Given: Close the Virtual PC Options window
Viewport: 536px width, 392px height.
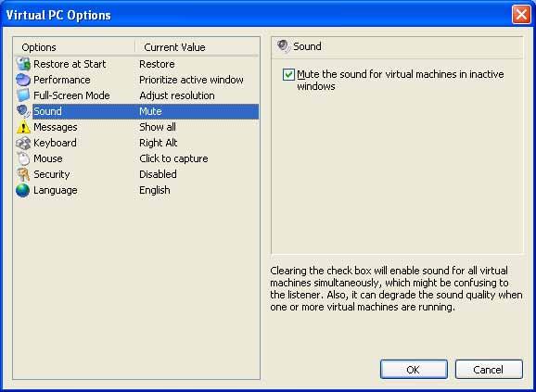Looking at the screenshot, I should [521, 15].
